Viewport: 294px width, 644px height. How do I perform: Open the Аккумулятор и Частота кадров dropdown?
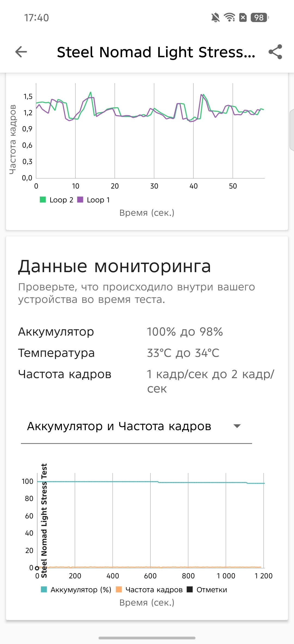[119, 426]
